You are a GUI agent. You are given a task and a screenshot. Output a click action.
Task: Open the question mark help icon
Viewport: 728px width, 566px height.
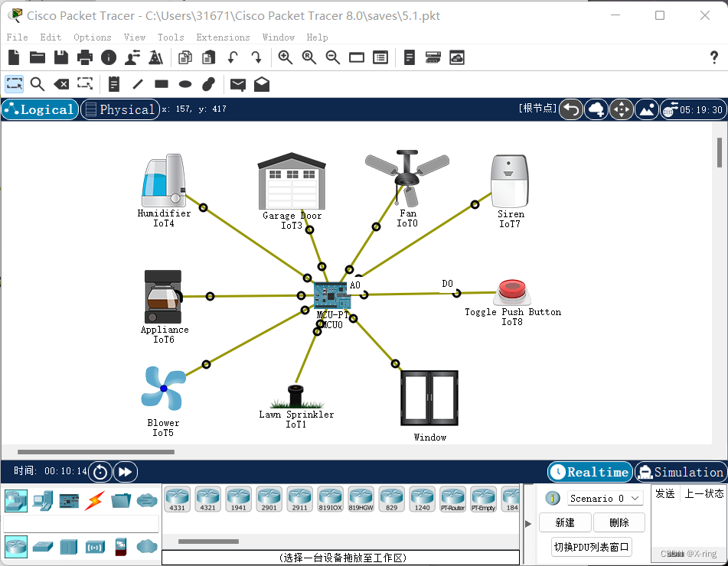[x=714, y=57]
